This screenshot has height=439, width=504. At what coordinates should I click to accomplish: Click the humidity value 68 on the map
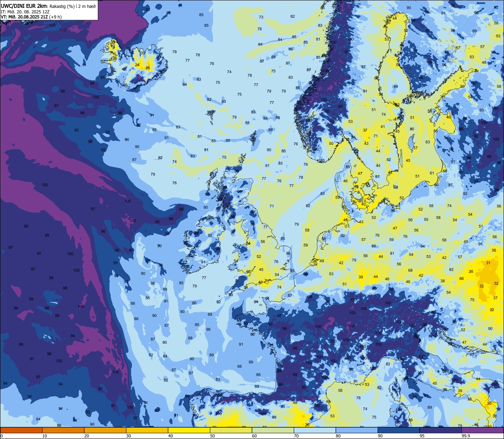(410, 270)
